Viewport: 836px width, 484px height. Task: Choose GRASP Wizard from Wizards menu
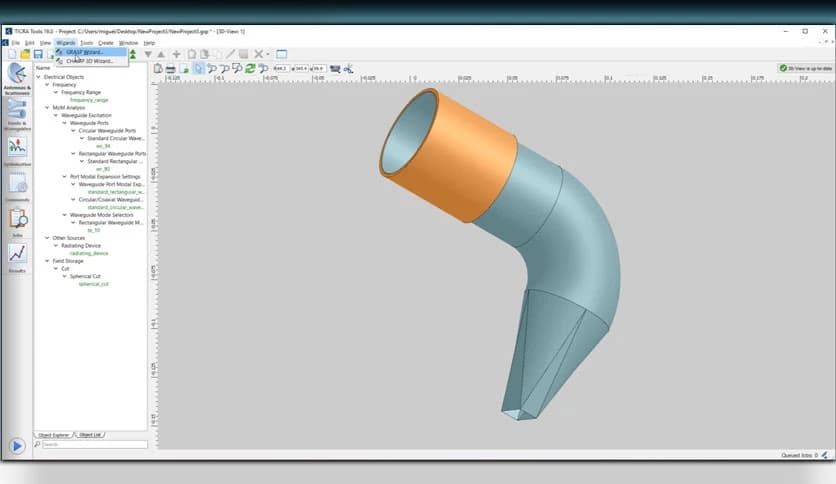point(86,52)
